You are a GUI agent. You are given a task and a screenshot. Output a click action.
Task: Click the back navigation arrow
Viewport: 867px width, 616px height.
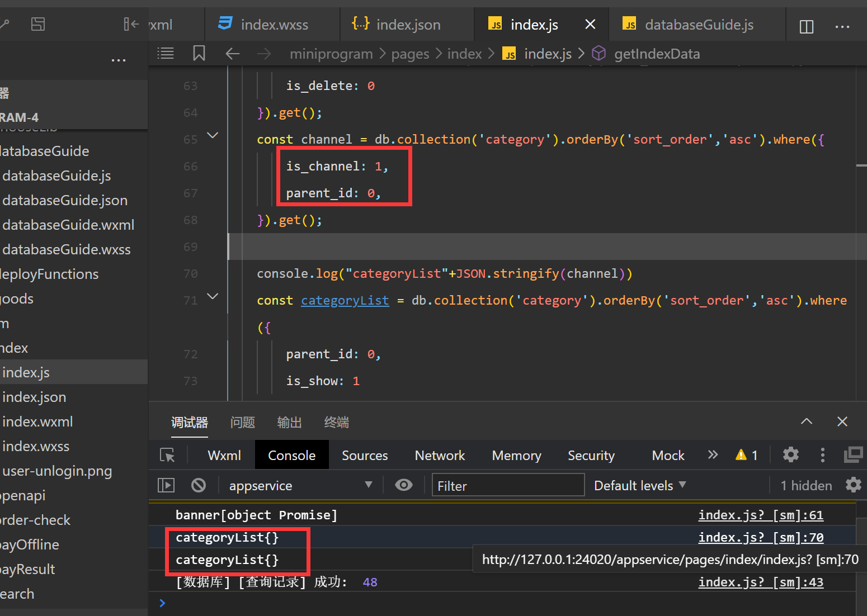point(232,54)
